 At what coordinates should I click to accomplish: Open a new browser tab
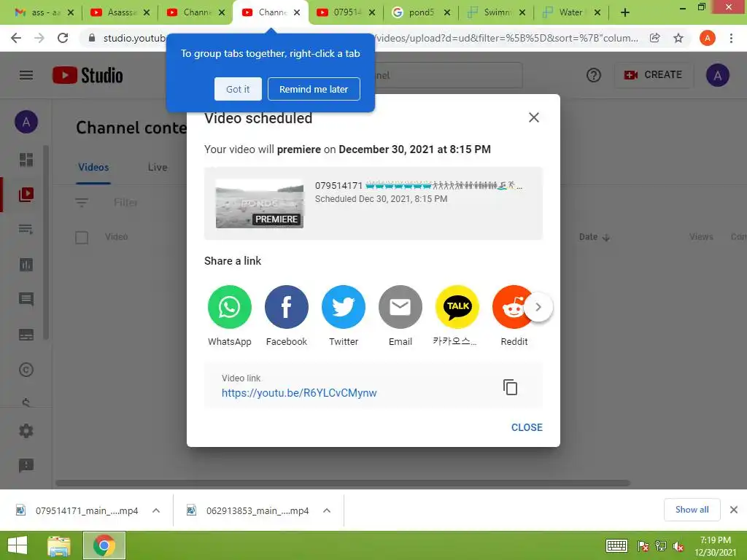(625, 13)
